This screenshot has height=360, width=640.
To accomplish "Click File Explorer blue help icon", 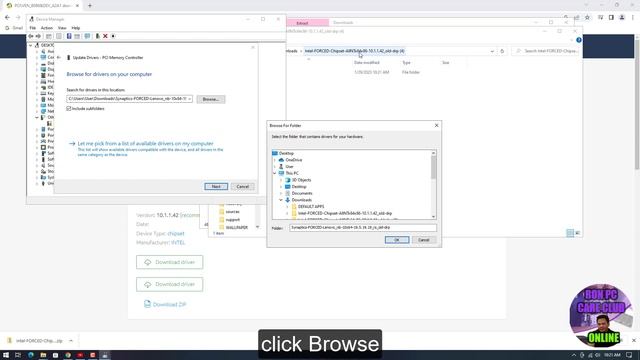I will [x=579, y=40].
